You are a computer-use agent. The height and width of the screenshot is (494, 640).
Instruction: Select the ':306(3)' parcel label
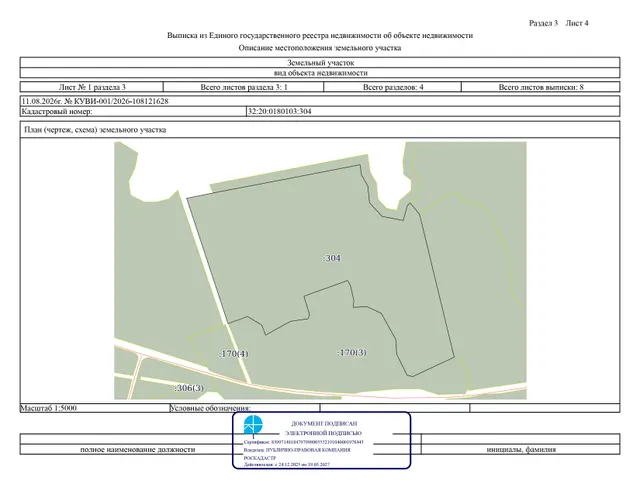(x=189, y=388)
